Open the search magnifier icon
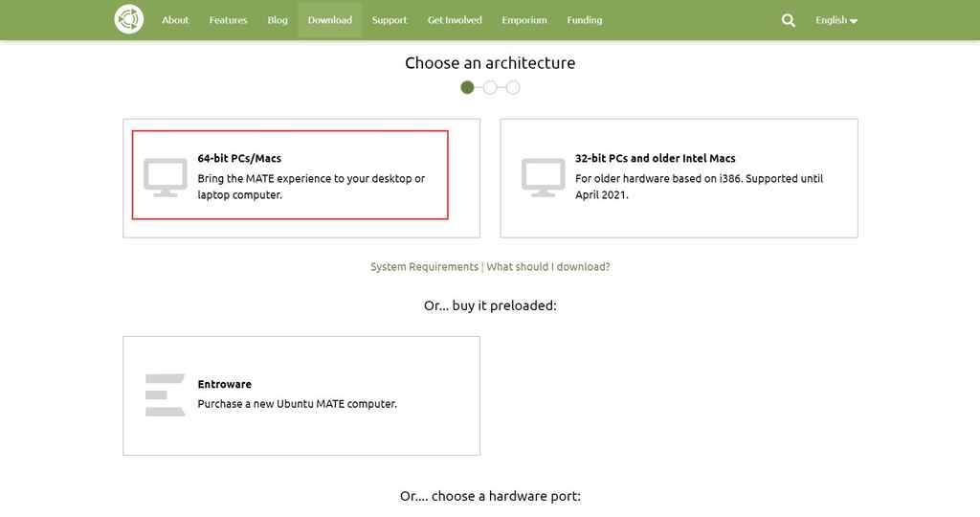Viewport: 980px width, 517px height. (x=788, y=20)
